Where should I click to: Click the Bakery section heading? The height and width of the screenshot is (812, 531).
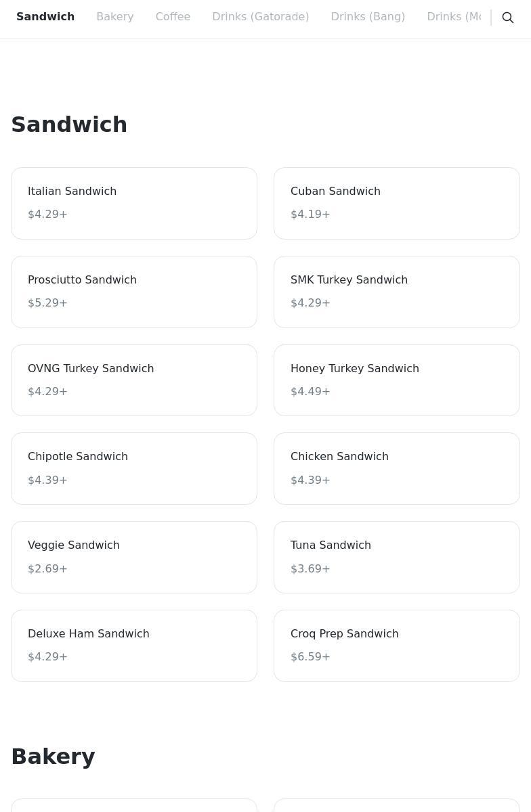[53, 757]
